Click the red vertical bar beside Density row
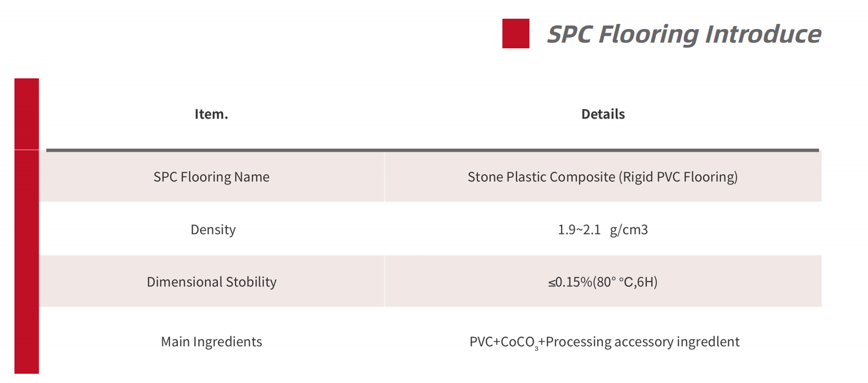The height and width of the screenshot is (383, 868). [27, 229]
